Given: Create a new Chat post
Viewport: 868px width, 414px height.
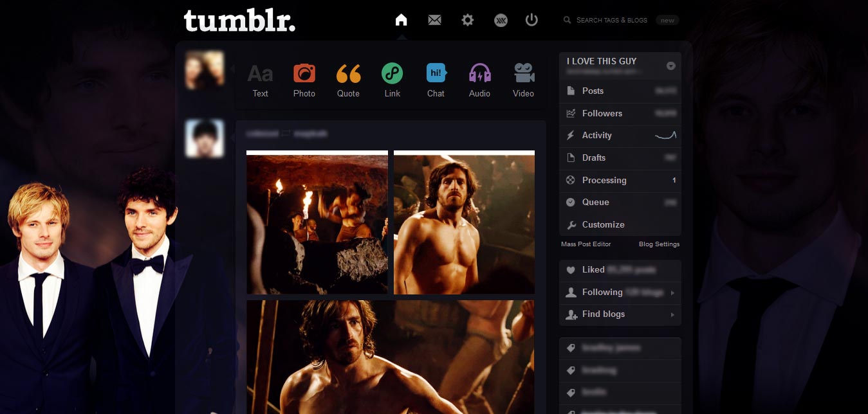Looking at the screenshot, I should tap(436, 81).
